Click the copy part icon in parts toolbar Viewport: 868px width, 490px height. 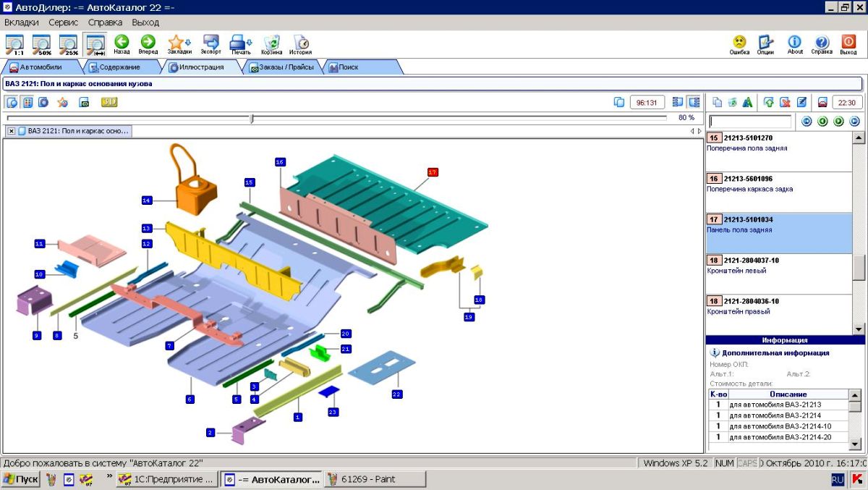point(718,102)
